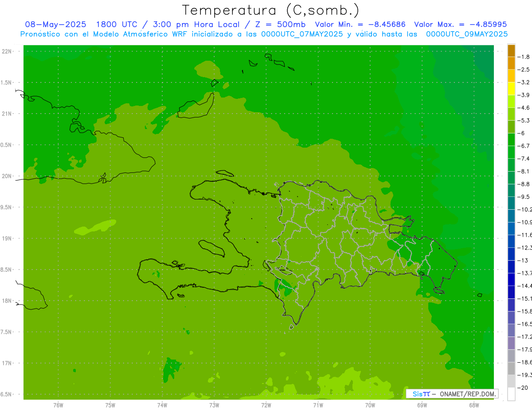Click the '19N' latitude label
Image resolution: width=532 pixels, height=411 pixels.
(7, 238)
